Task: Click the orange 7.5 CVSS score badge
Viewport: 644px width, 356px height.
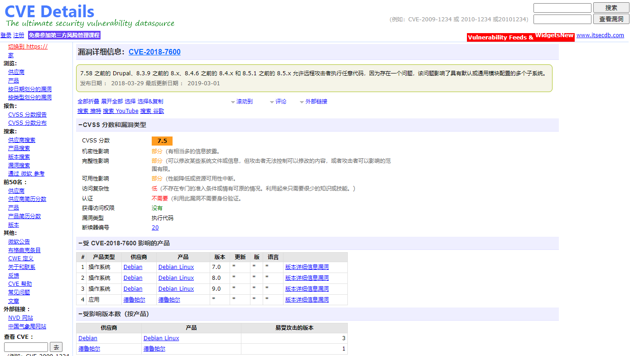Action: click(162, 141)
